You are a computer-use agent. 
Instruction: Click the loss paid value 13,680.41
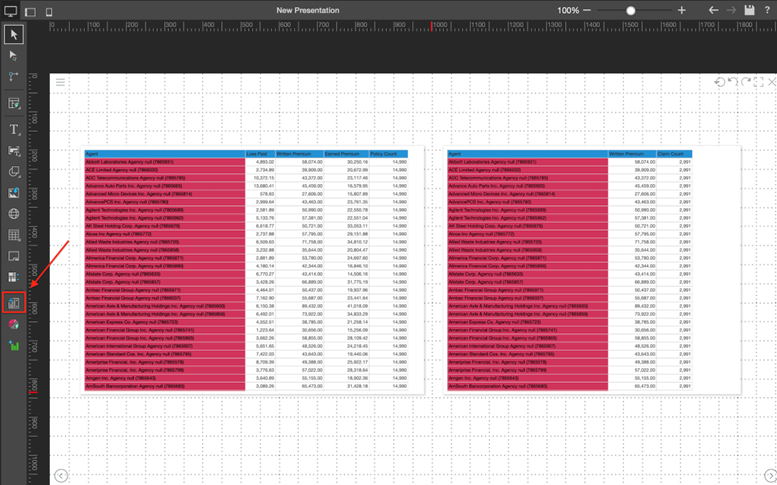pos(264,186)
